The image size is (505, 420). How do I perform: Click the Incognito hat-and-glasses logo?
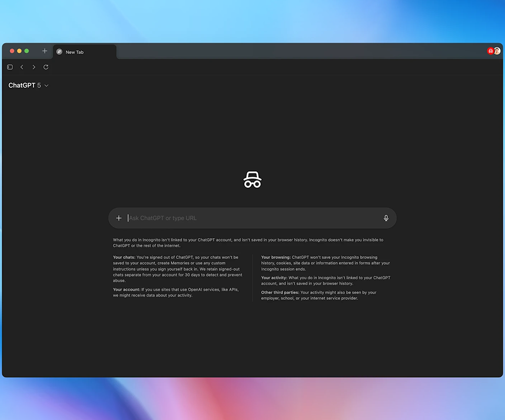coord(252,179)
